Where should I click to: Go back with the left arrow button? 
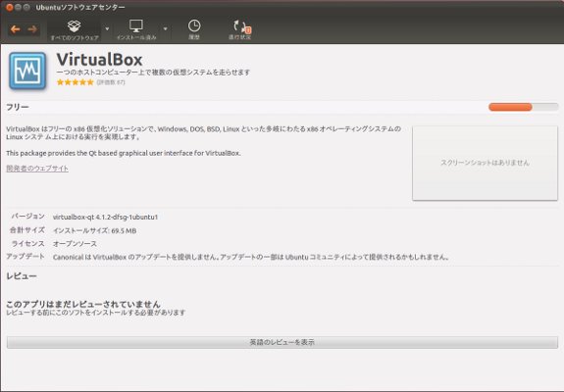pyautogui.click(x=15, y=29)
